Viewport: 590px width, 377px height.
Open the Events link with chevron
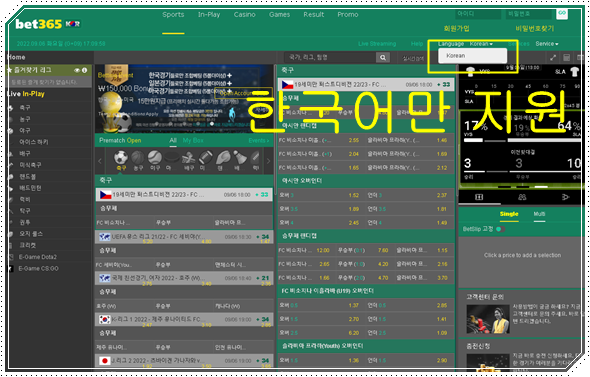(259, 140)
